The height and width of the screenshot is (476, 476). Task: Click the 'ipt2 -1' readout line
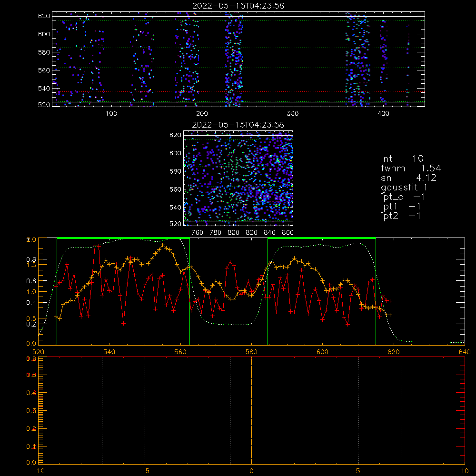(x=401, y=216)
